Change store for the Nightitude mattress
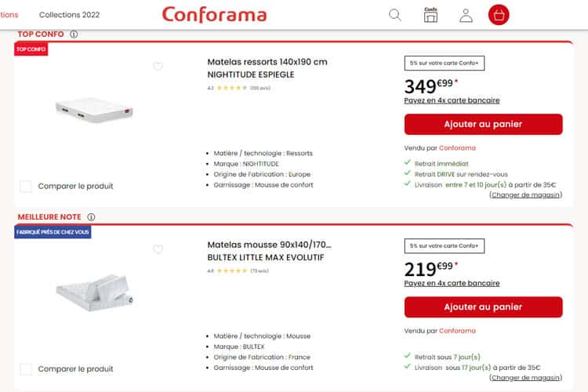This screenshot has width=588, height=392. pyautogui.click(x=525, y=194)
